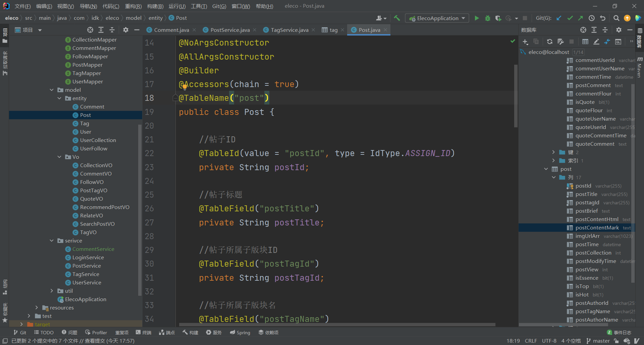Run the ElecoApplication with the green play icon
The height and width of the screenshot is (345, 644).
pos(477,18)
